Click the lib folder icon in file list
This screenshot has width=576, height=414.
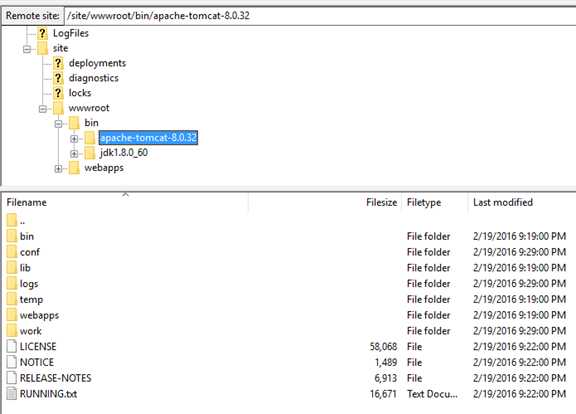[x=12, y=268]
